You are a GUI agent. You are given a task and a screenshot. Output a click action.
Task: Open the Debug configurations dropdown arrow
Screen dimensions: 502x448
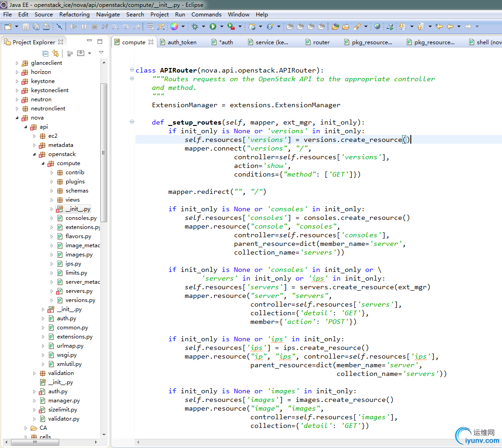coord(203,26)
